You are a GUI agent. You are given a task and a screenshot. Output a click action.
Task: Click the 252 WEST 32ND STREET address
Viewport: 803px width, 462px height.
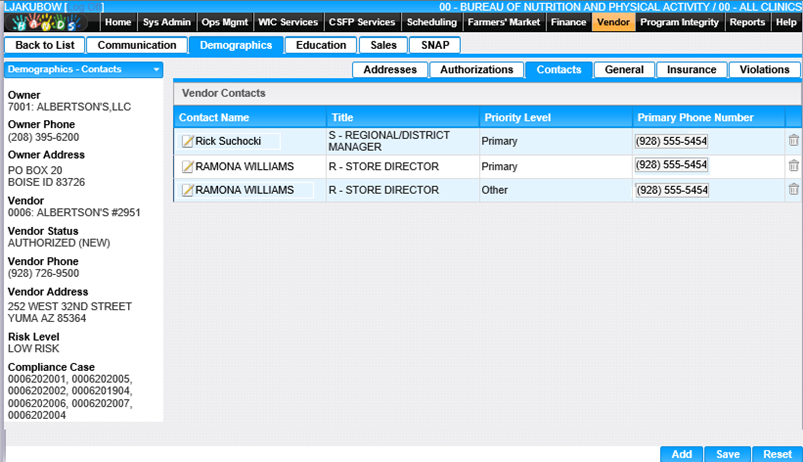click(70, 306)
